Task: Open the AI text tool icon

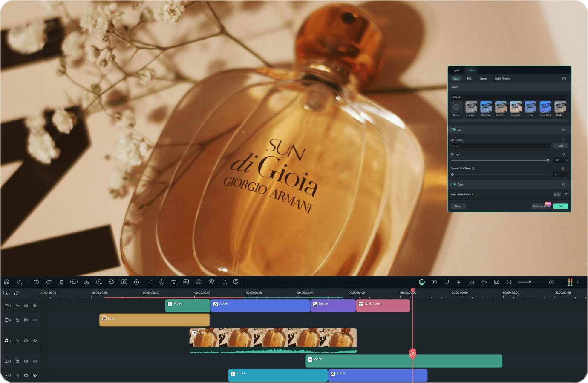Action: pos(236,282)
